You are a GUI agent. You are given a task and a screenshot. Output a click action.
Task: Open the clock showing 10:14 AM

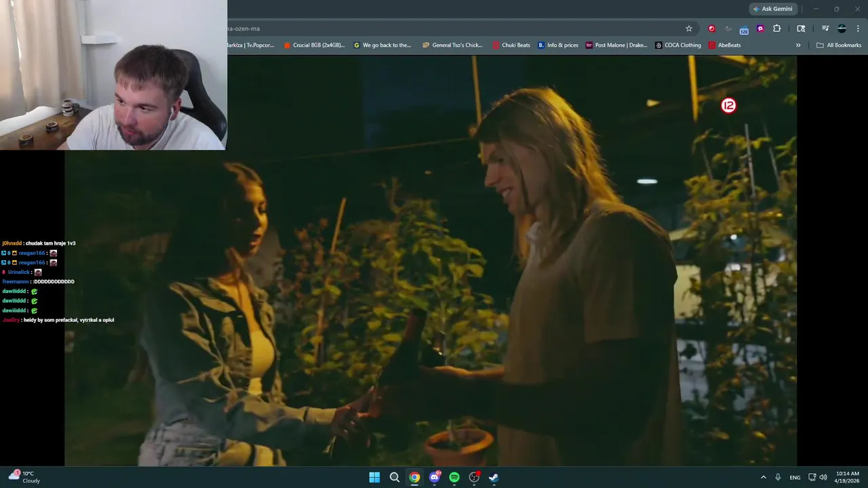pos(848,477)
